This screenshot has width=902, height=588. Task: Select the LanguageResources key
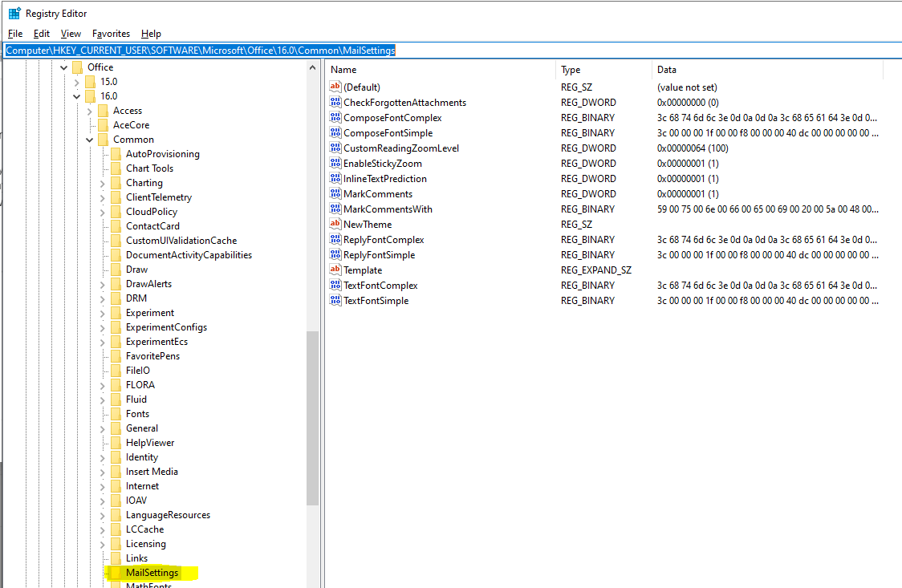coord(168,515)
